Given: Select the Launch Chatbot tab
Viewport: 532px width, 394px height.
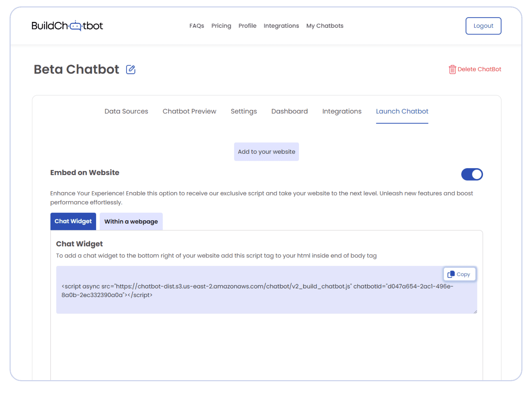Looking at the screenshot, I should 402,111.
